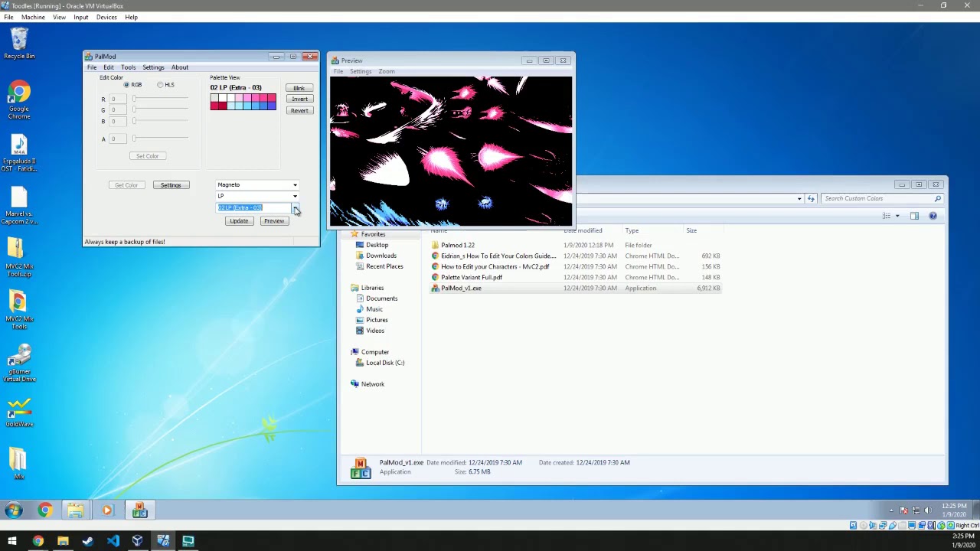Open PalMod Settings menu

pyautogui.click(x=153, y=67)
